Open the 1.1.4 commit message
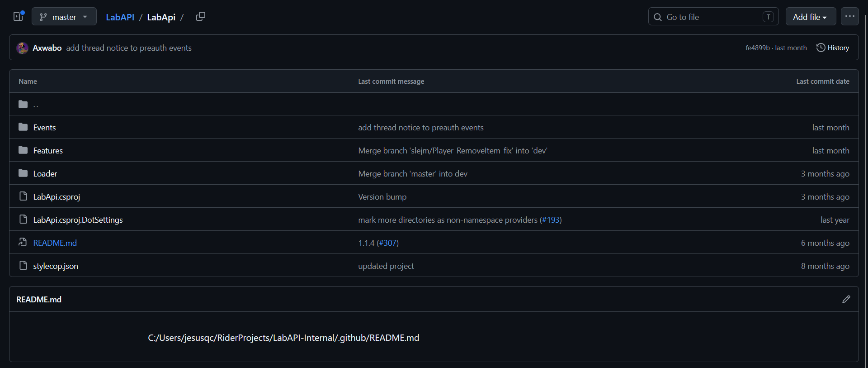The height and width of the screenshot is (368, 868). [366, 243]
